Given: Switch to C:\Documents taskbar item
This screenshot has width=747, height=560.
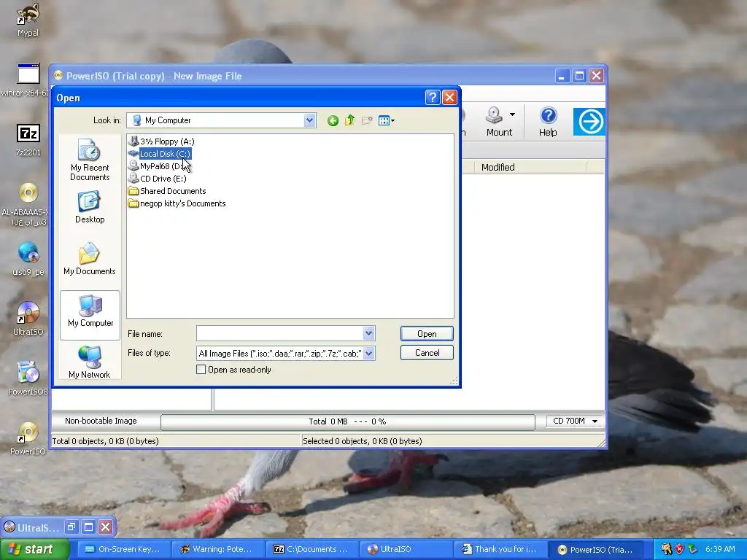Looking at the screenshot, I should pos(311,549).
